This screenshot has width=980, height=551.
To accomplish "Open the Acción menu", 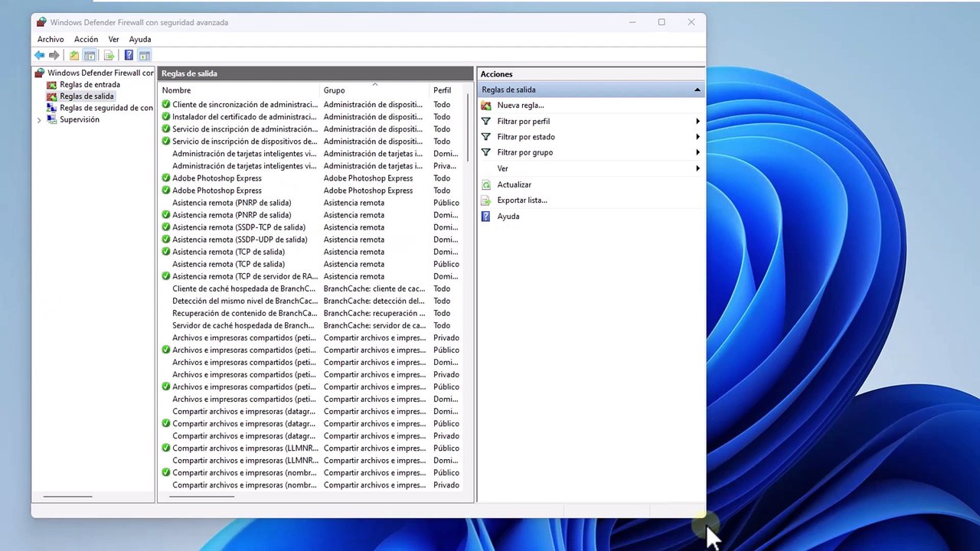I will (86, 39).
